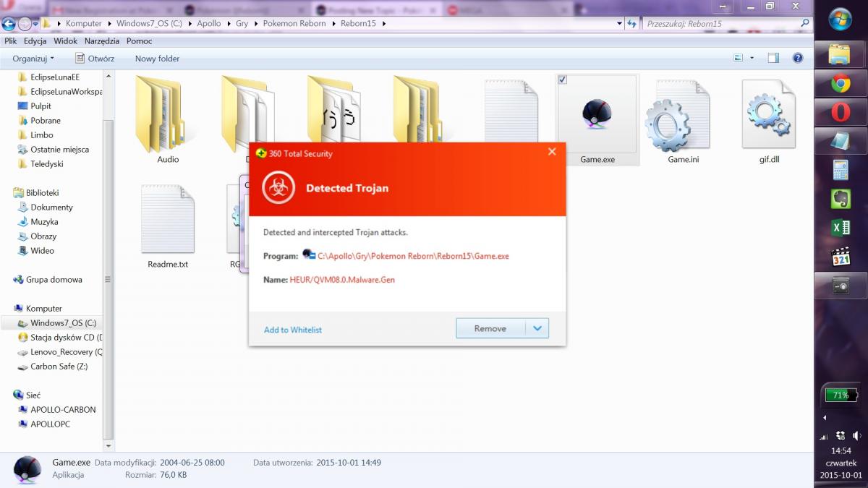Launch Google Chrome from the taskbar
The image size is (868, 488).
840,84
